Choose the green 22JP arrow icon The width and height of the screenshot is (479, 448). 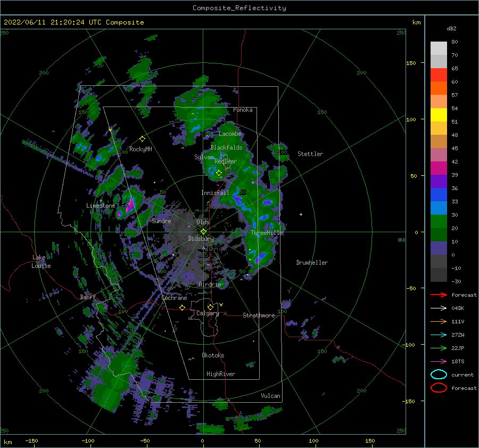pos(439,348)
